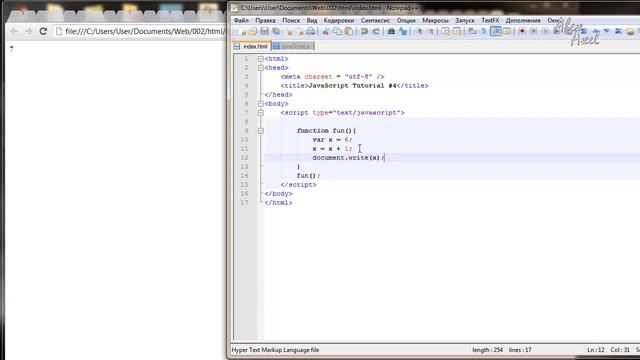Open the Опции menu

(406, 20)
